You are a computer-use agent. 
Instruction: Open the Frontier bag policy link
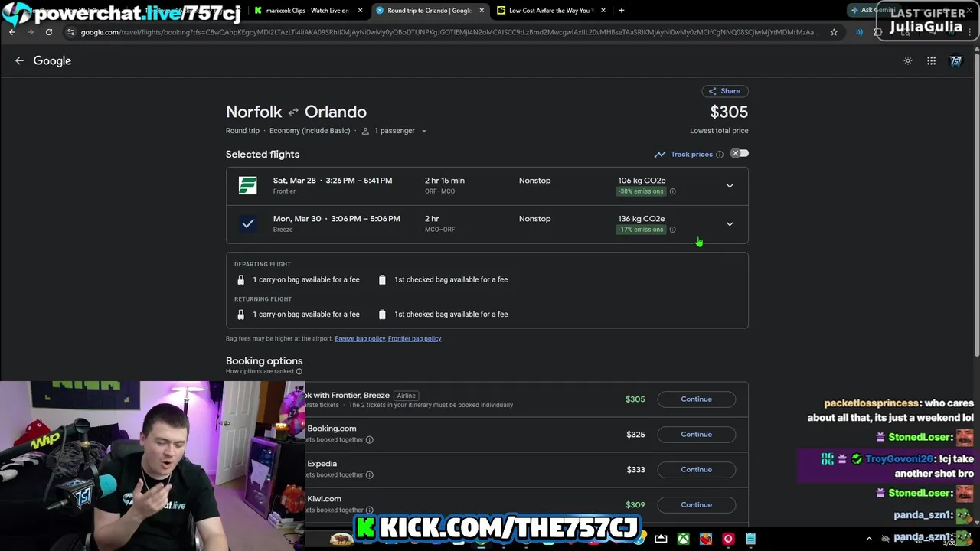414,338
